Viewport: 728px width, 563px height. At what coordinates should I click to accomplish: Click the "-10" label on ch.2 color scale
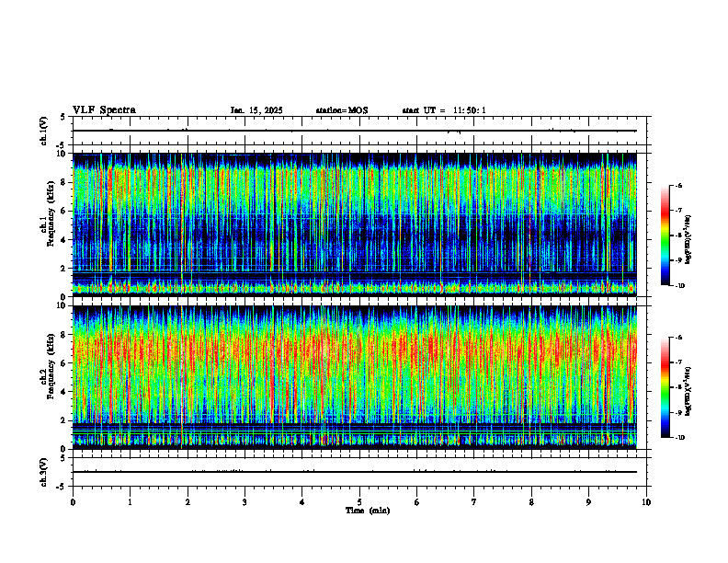pyautogui.click(x=678, y=438)
